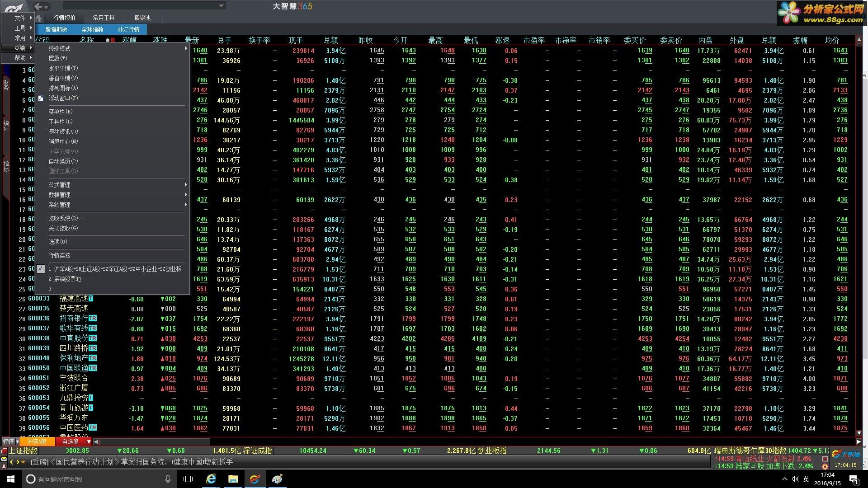Viewport: 868px width, 488px height.
Task: Switch to window 2 系统股票池
Action: coord(112,279)
